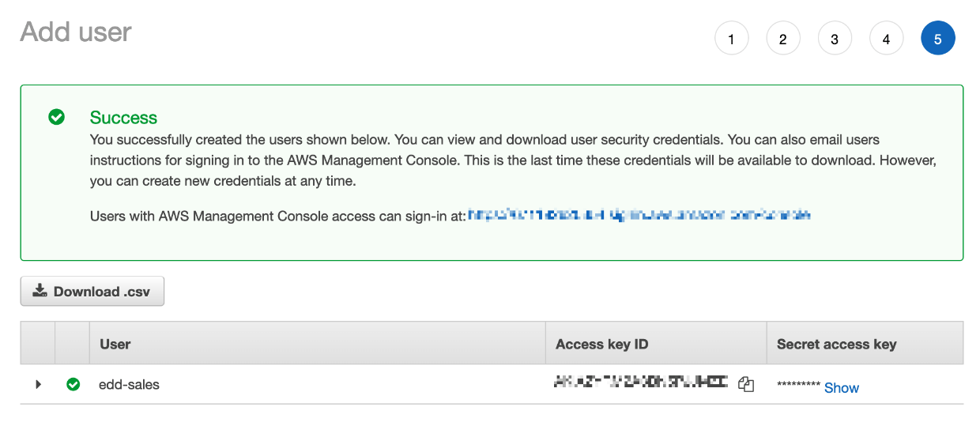980x426 pixels.
Task: Go to step 4 of Add user
Action: tap(887, 39)
